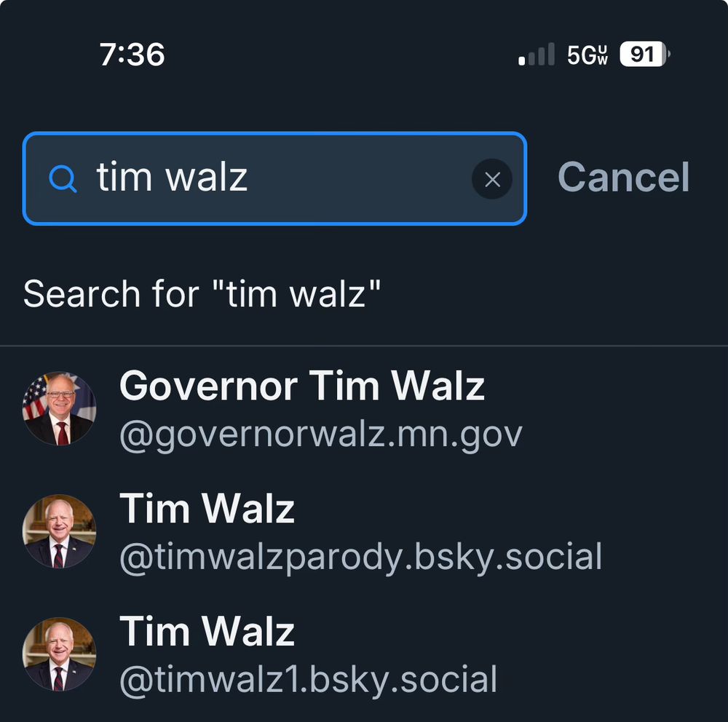The image size is (728, 722).
Task: Click the 'tim walz' text in search box
Action: (x=172, y=178)
